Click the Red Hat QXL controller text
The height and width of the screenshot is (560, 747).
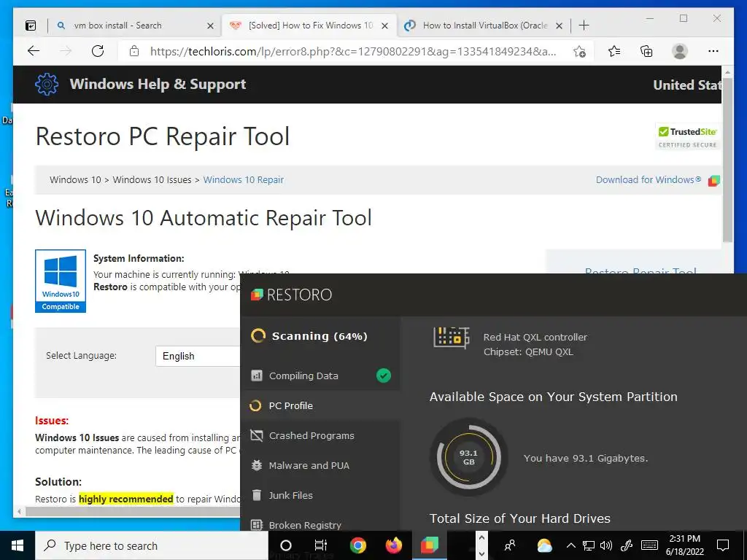coord(535,337)
